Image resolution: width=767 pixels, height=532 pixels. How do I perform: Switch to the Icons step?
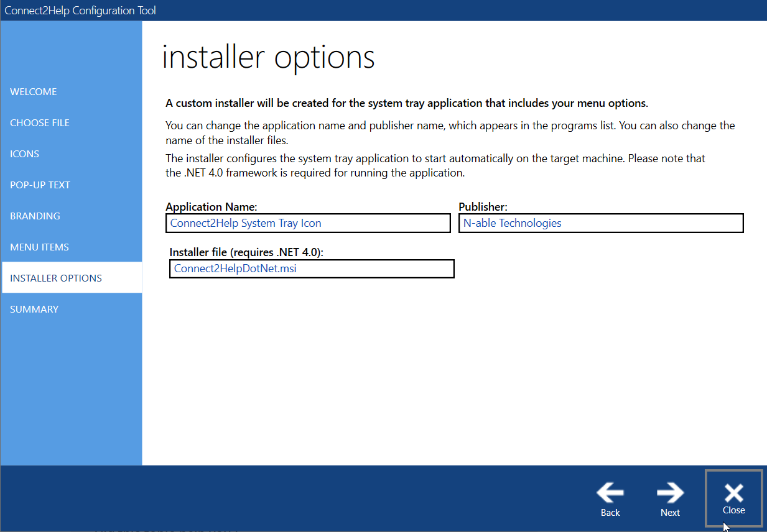tap(25, 154)
